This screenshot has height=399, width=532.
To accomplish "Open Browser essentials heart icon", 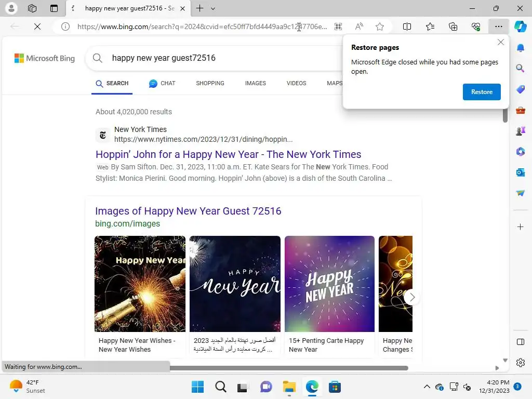I will [476, 26].
